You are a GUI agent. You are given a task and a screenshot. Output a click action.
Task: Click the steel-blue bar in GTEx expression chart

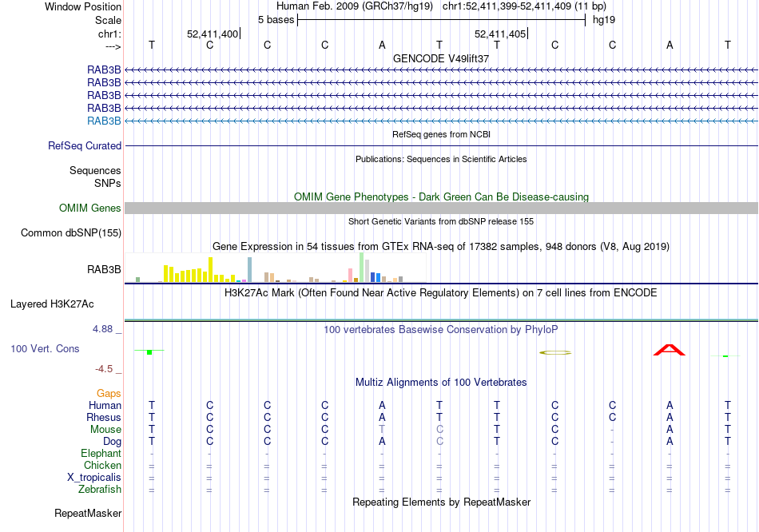pos(250,270)
